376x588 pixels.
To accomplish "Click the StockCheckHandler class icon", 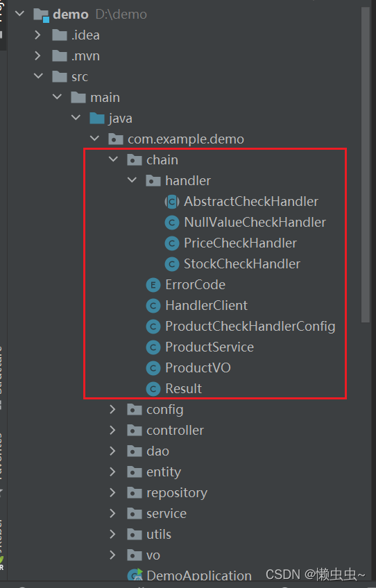I will tap(172, 264).
